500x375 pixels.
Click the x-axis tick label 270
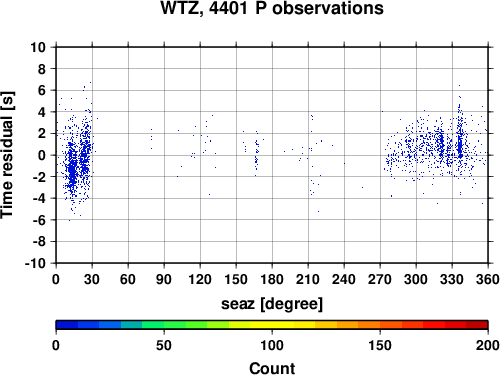click(380, 279)
